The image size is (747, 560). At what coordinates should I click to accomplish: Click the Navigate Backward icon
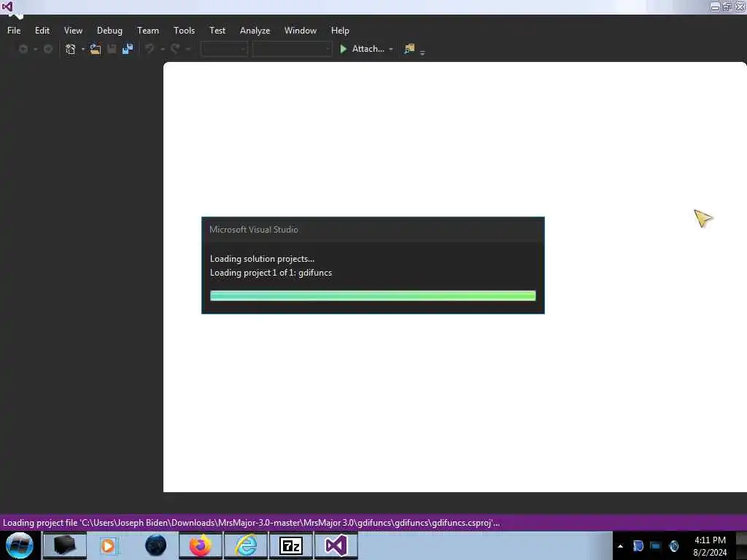pos(23,49)
